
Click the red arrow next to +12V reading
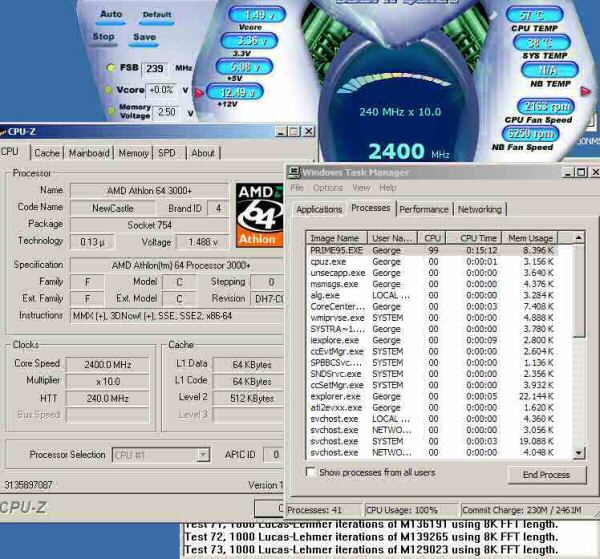[199, 93]
